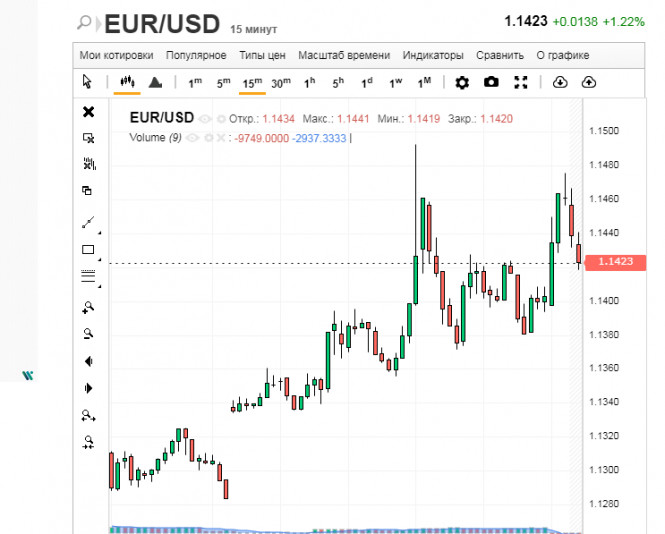Switch to mountain area chart type
This screenshot has width=665, height=534.
coord(155,82)
